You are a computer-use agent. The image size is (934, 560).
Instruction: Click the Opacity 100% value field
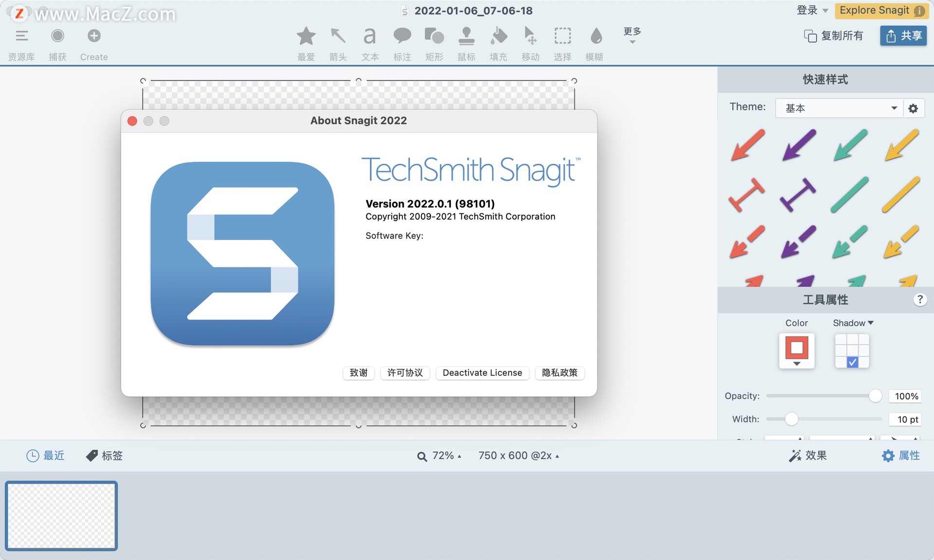point(905,396)
